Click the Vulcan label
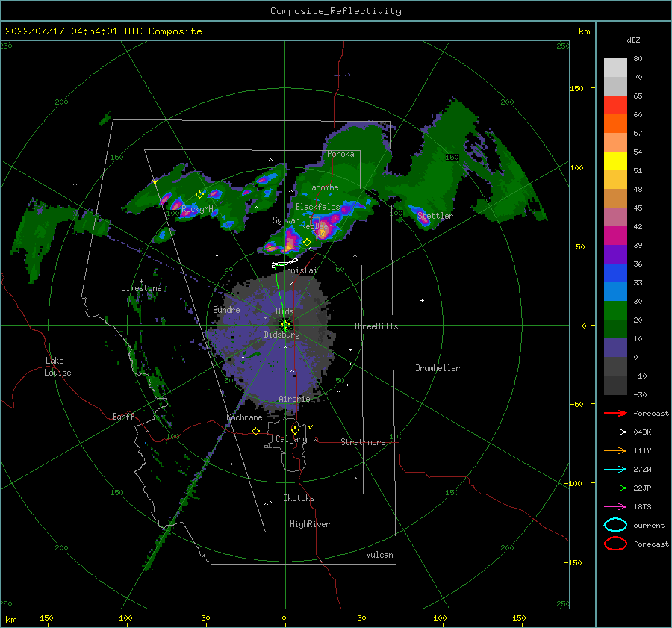The height and width of the screenshot is (628, 672). pyautogui.click(x=380, y=554)
